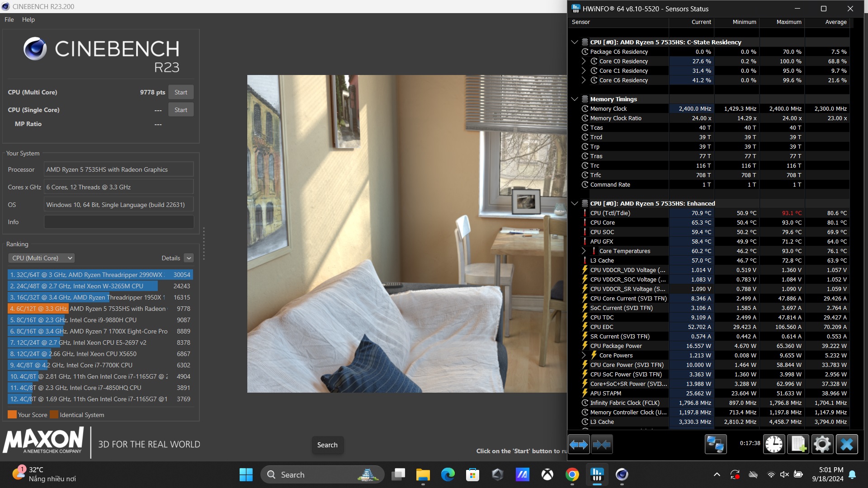Image resolution: width=868 pixels, height=488 pixels.
Task: Open the File menu in Cinebench
Action: (x=9, y=19)
